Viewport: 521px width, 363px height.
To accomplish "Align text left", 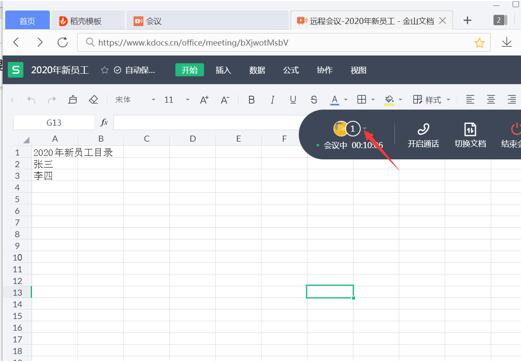I will tap(470, 99).
